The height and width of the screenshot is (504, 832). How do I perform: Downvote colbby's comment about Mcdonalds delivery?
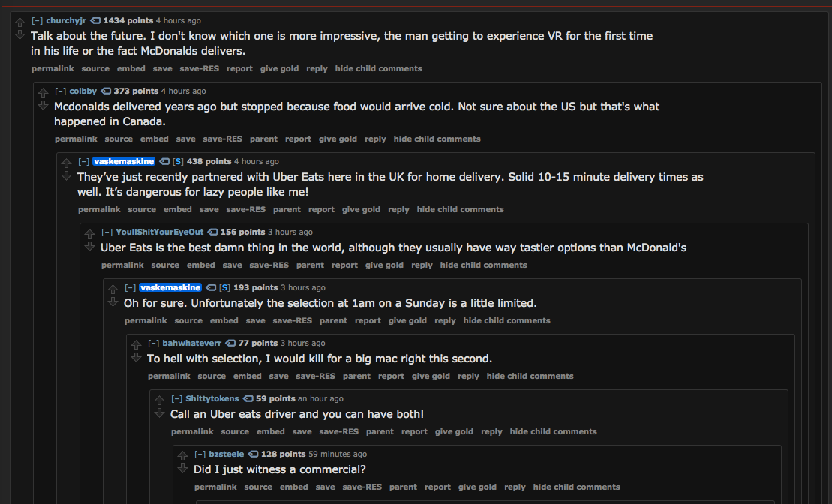point(43,106)
